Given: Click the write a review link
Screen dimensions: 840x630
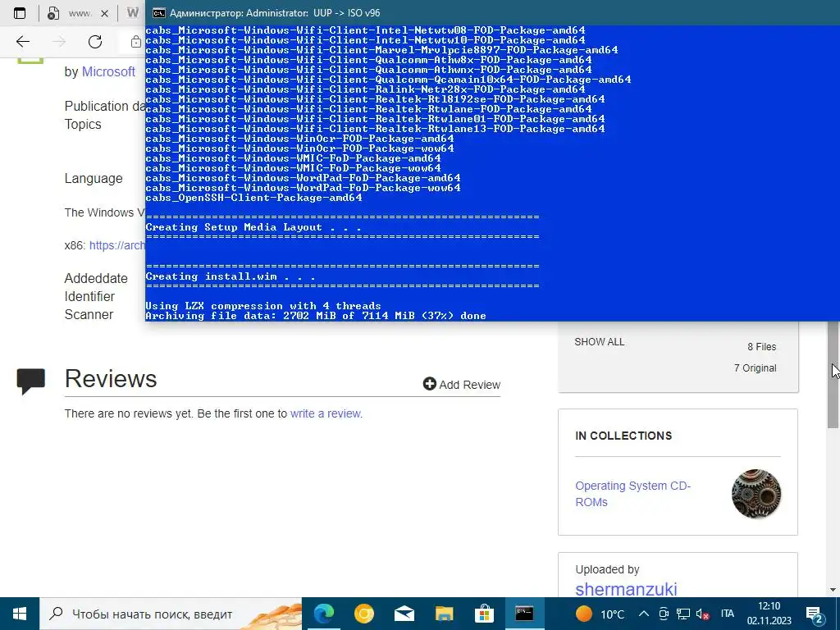Looking at the screenshot, I should click(326, 413).
